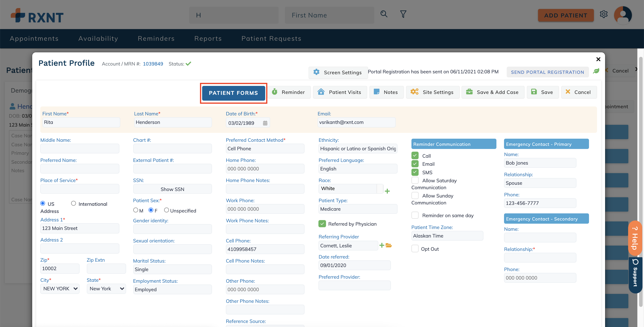Close the Patient Profile dialog
Image resolution: width=644 pixels, height=327 pixels.
click(x=598, y=59)
